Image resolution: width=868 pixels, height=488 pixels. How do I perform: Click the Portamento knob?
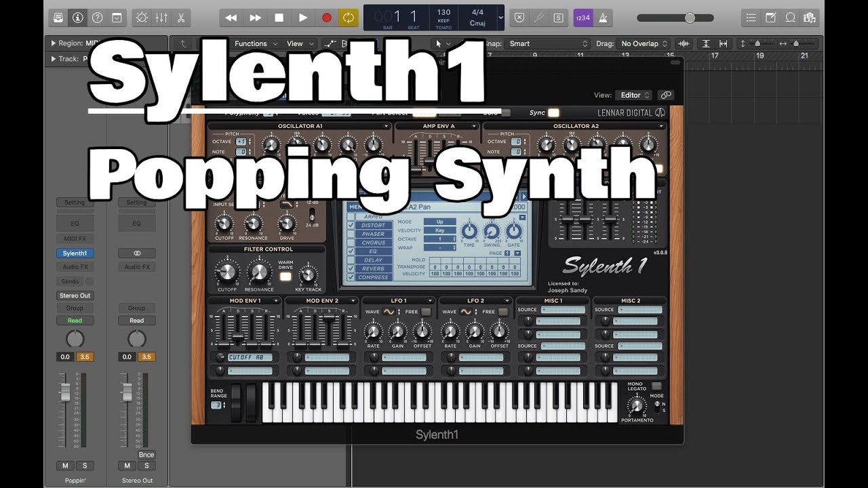point(636,406)
